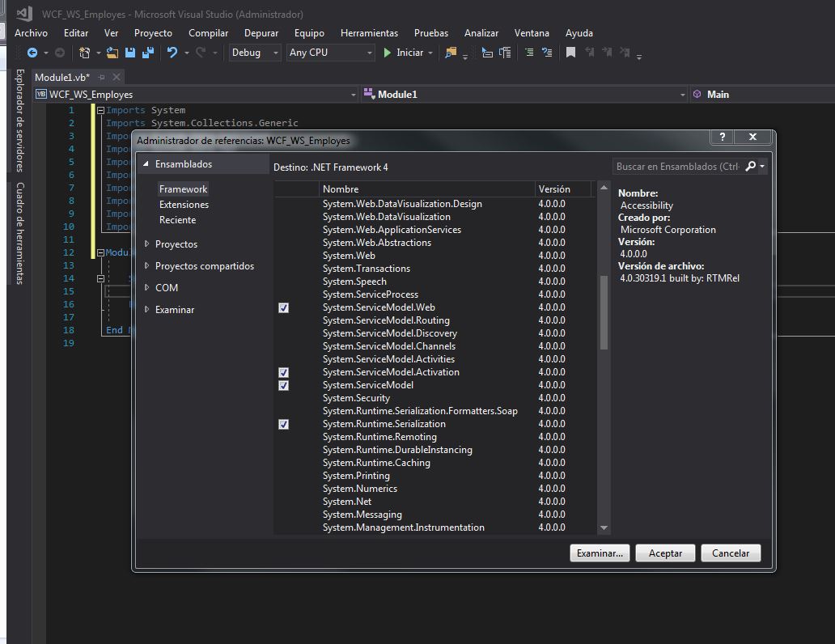Click the Save All icon
Image resolution: width=835 pixels, height=644 pixels.
[148, 53]
